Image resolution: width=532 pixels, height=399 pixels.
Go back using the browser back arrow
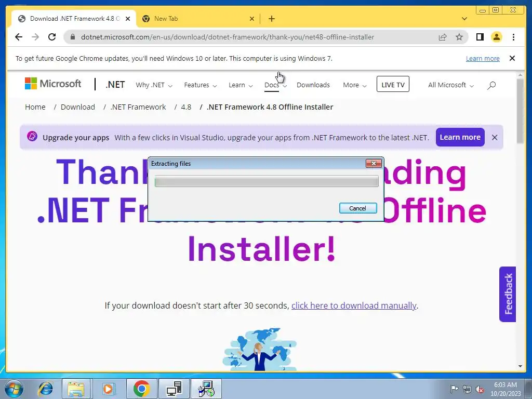point(19,37)
